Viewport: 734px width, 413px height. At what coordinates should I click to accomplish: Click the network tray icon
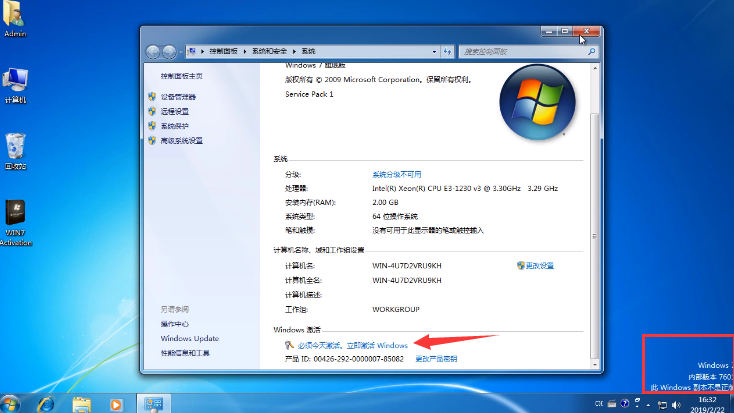[662, 405]
